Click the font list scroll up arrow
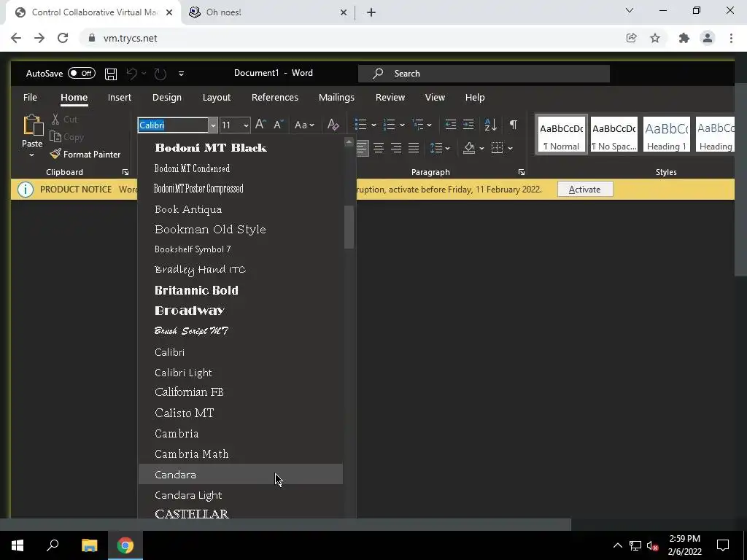Viewport: 747px width, 560px height. click(x=349, y=142)
